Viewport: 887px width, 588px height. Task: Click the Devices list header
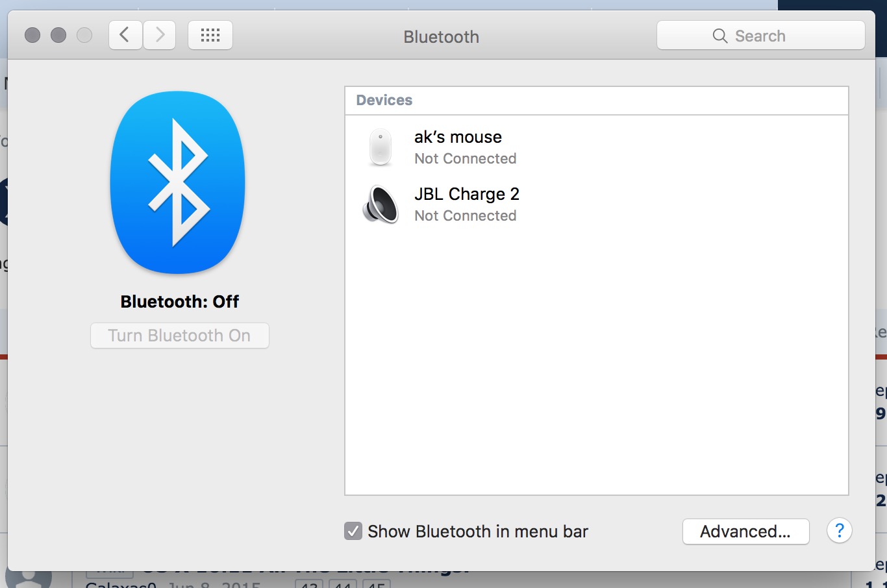(x=597, y=101)
